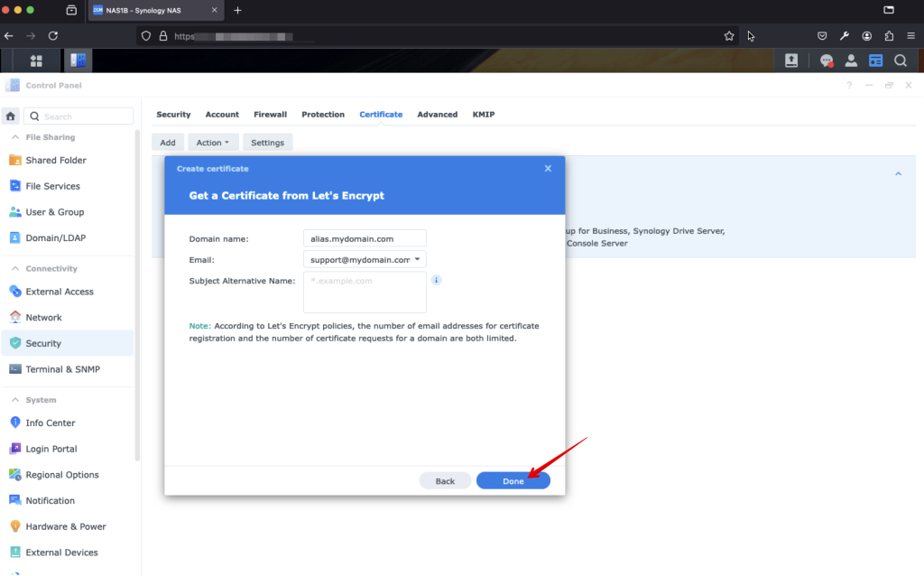Open the Firefox account icon
The height and width of the screenshot is (576, 924).
pos(867,36)
